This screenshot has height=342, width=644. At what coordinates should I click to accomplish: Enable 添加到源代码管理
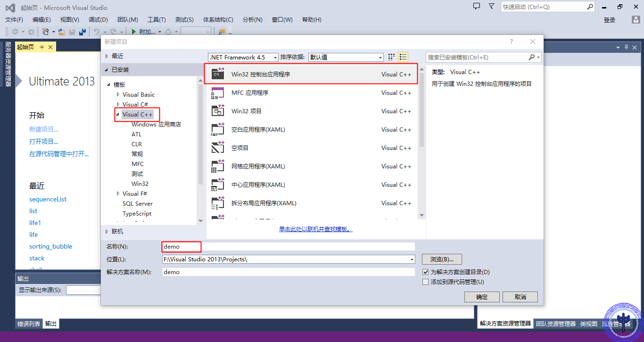426,282
